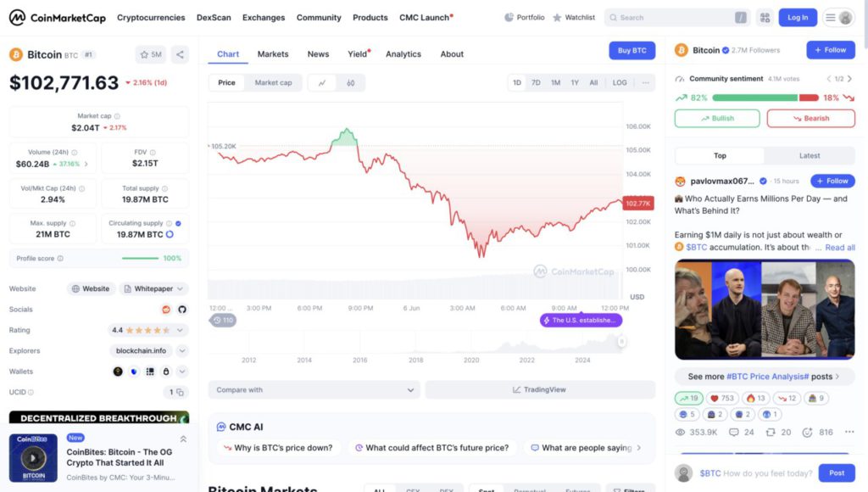Screen dimensions: 868x492
Task: Switch to the Markets tab
Action: click(x=273, y=54)
